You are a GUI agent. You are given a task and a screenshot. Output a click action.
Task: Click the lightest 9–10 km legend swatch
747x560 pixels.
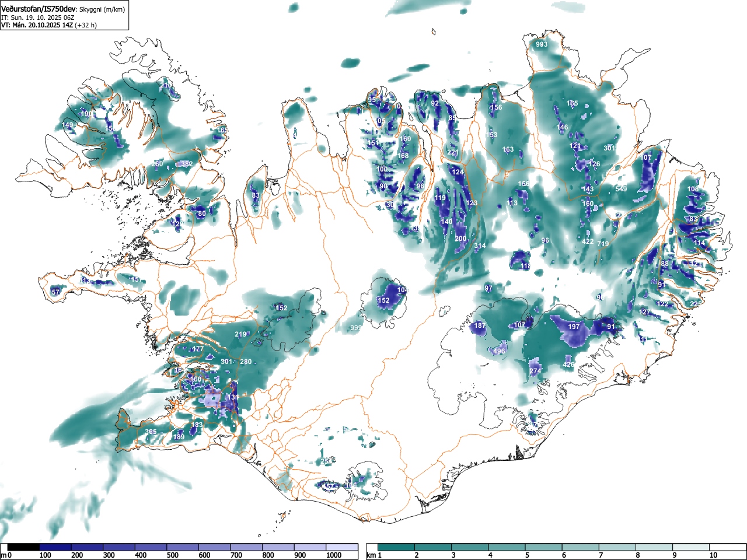pyautogui.click(x=692, y=547)
